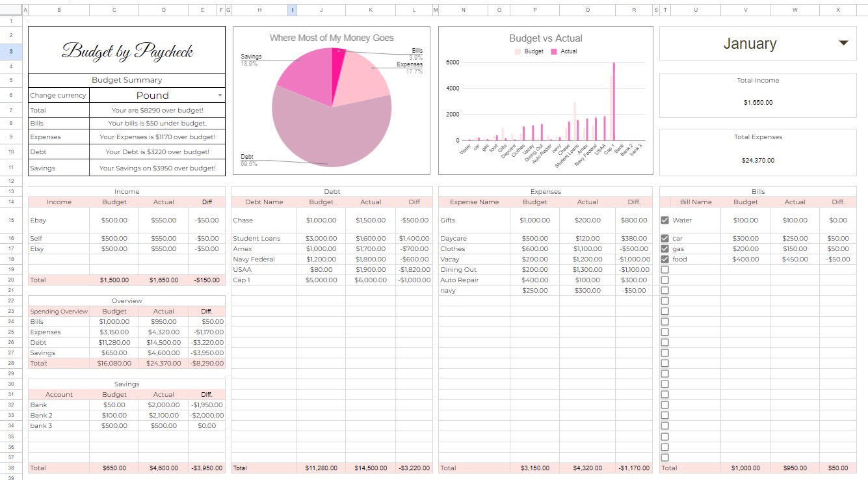Viewport: 868px width, 480px height.
Task: Select USAA diff value -$1,820.00
Action: pyautogui.click(x=414, y=270)
